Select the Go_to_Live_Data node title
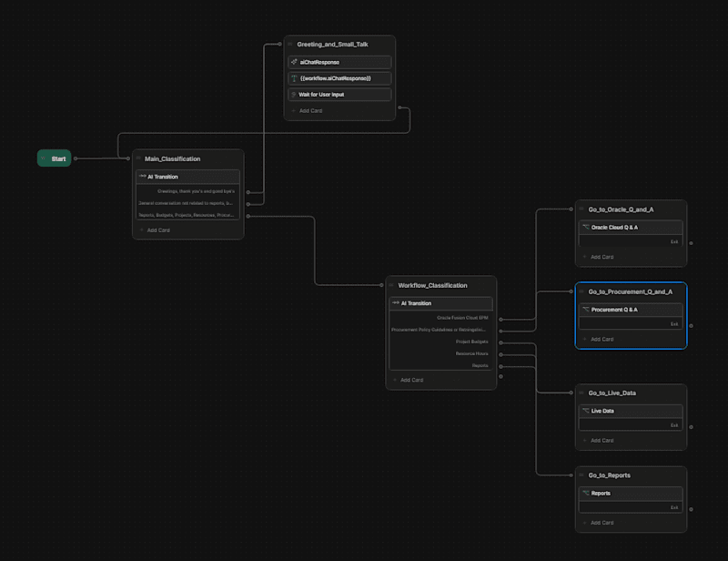728x561 pixels. [x=612, y=393]
